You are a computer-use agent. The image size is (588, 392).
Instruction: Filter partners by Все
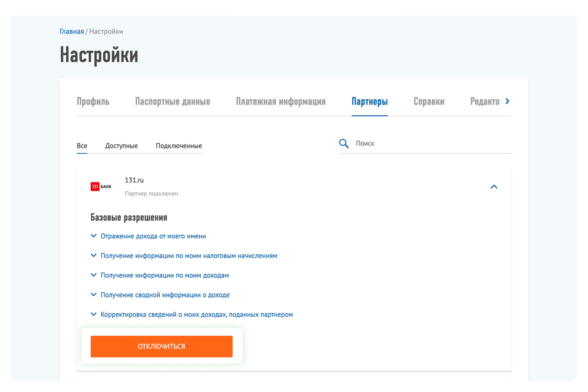[x=82, y=146]
